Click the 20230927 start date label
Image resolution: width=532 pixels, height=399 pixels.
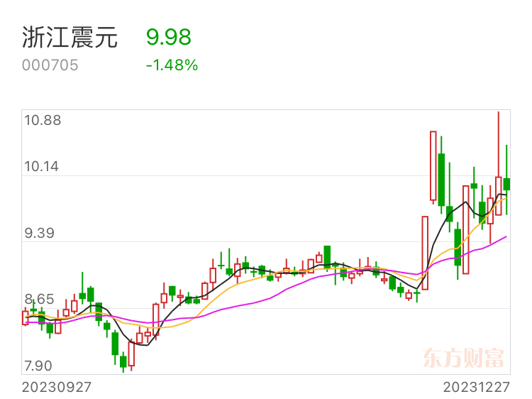click(x=57, y=387)
